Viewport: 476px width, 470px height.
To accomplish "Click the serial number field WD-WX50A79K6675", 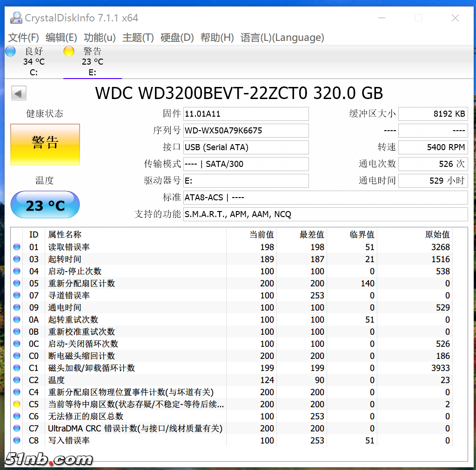I will (246, 131).
